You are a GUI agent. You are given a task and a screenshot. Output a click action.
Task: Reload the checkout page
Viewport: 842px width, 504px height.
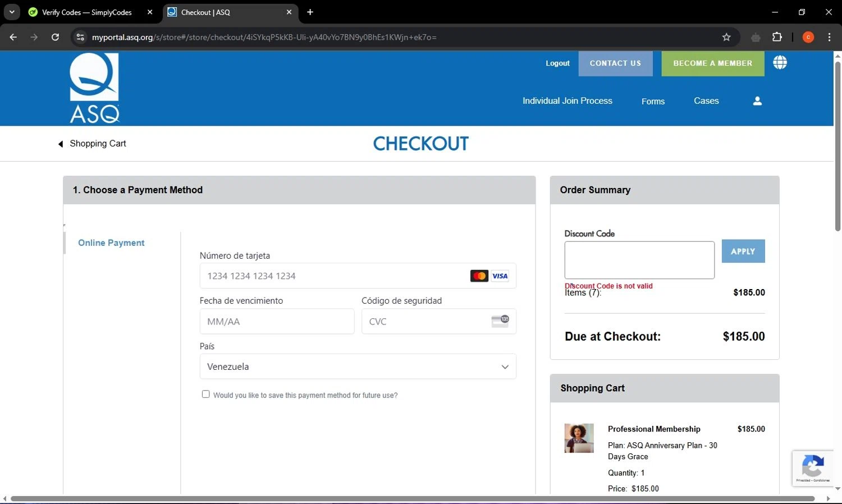click(x=55, y=37)
